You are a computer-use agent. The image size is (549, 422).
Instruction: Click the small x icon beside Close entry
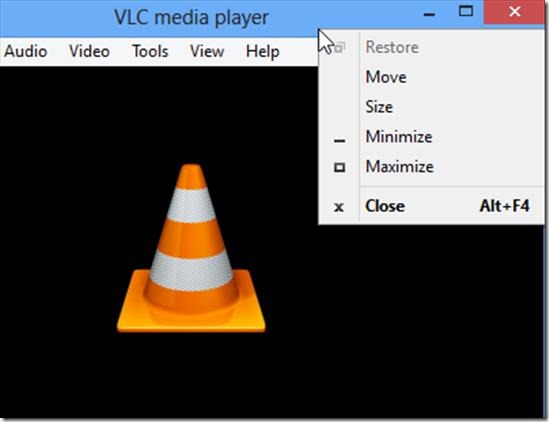pos(339,207)
